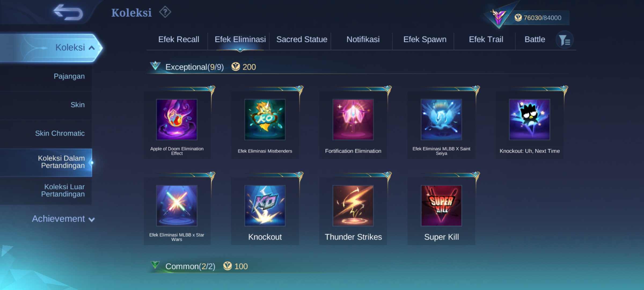This screenshot has width=644, height=290.
Task: Go back using the return arrow
Action: [68, 12]
